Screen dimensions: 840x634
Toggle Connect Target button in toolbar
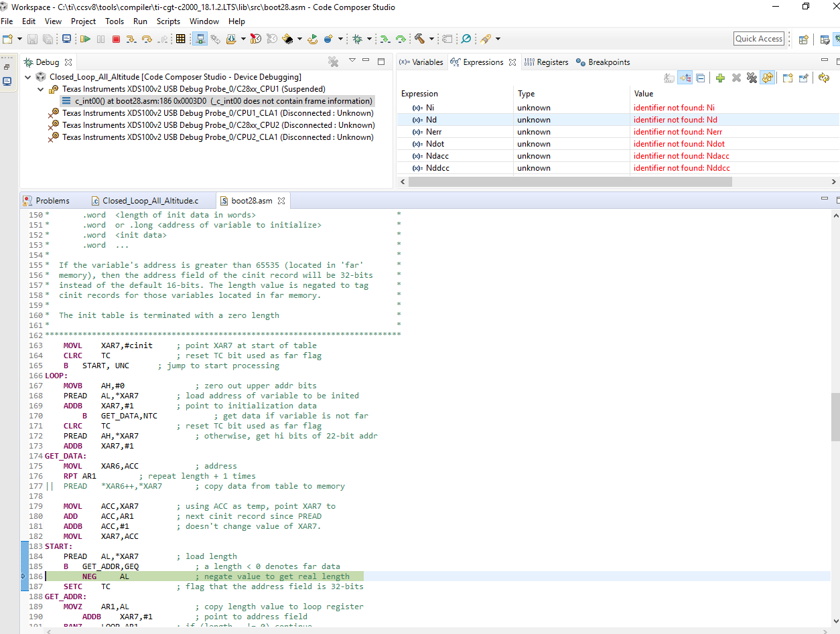[x=200, y=39]
